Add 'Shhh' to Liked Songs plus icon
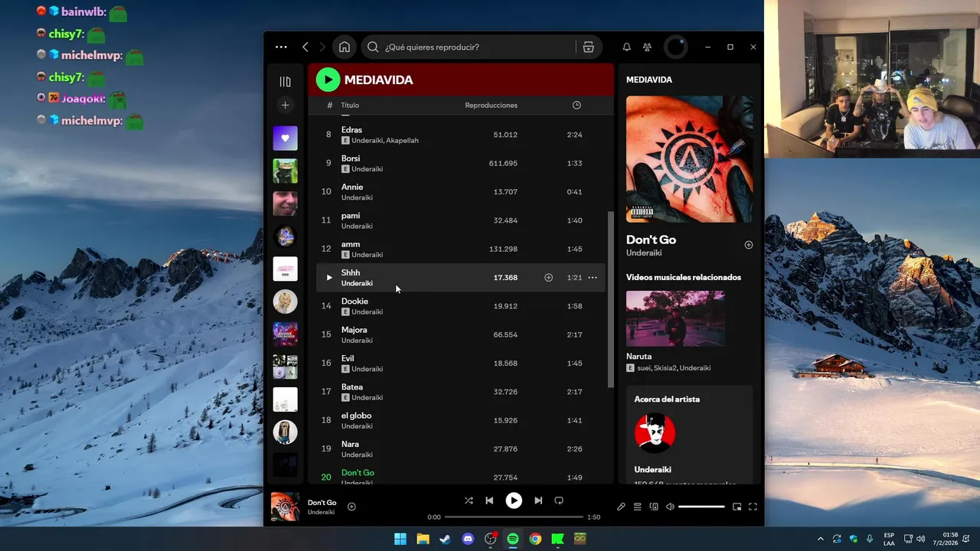 pyautogui.click(x=548, y=278)
